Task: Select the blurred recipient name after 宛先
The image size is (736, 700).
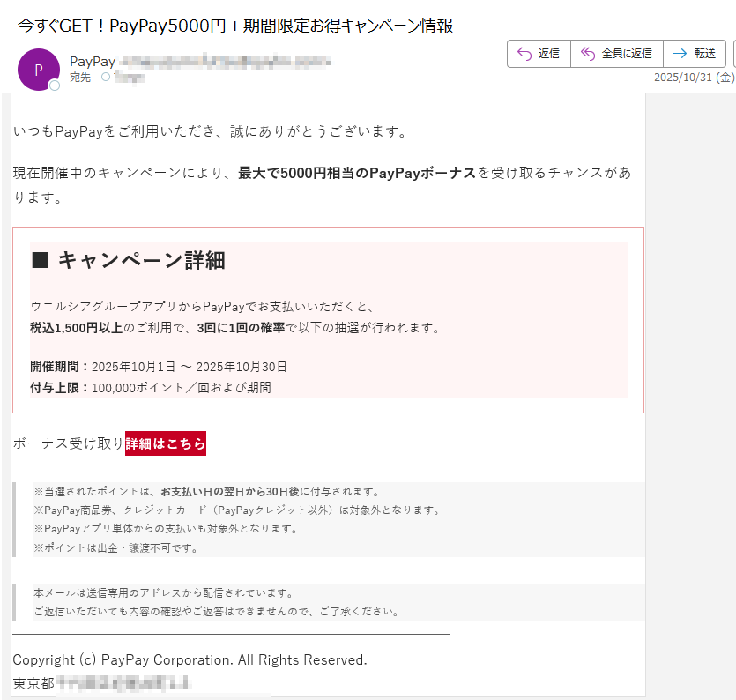Action: coord(128,78)
